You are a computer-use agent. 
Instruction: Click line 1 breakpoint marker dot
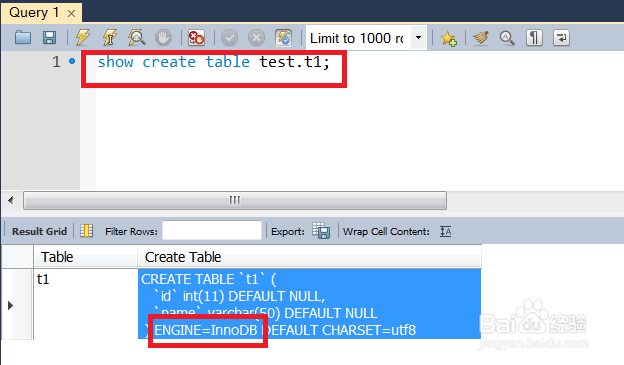[72, 61]
